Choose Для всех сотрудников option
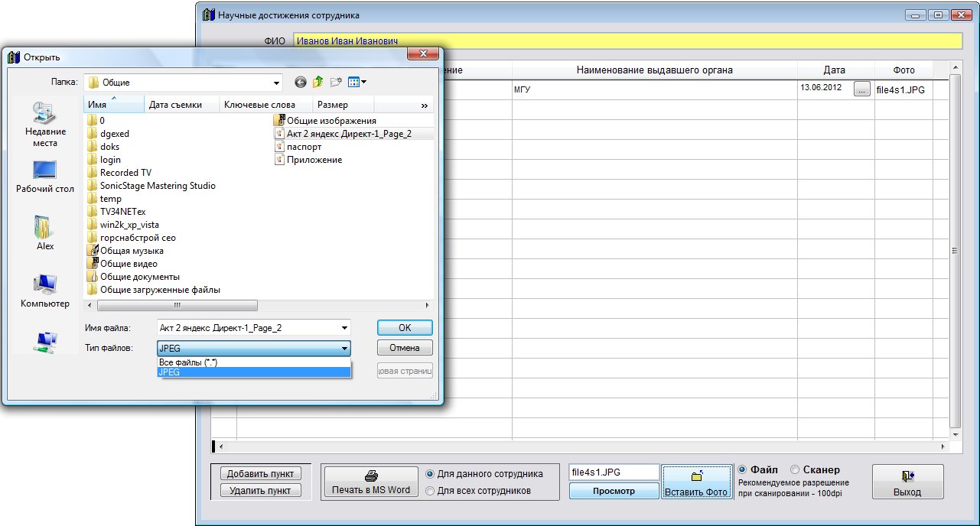 430,491
